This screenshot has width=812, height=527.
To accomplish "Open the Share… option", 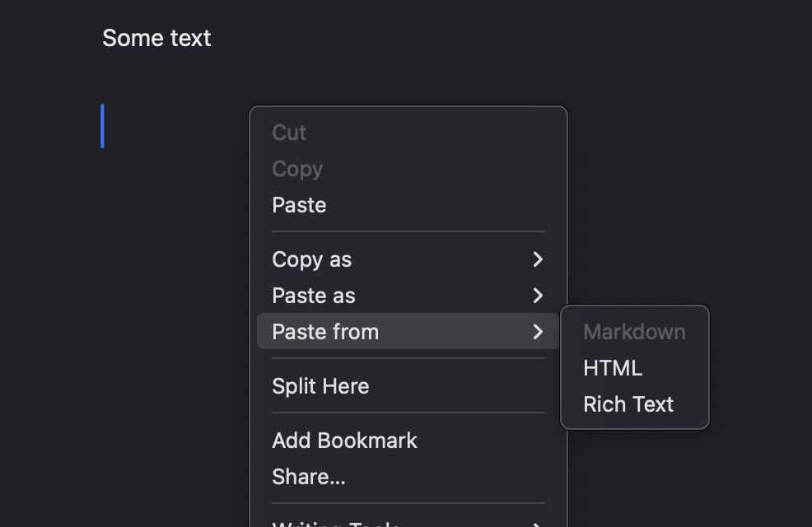I will [x=309, y=477].
